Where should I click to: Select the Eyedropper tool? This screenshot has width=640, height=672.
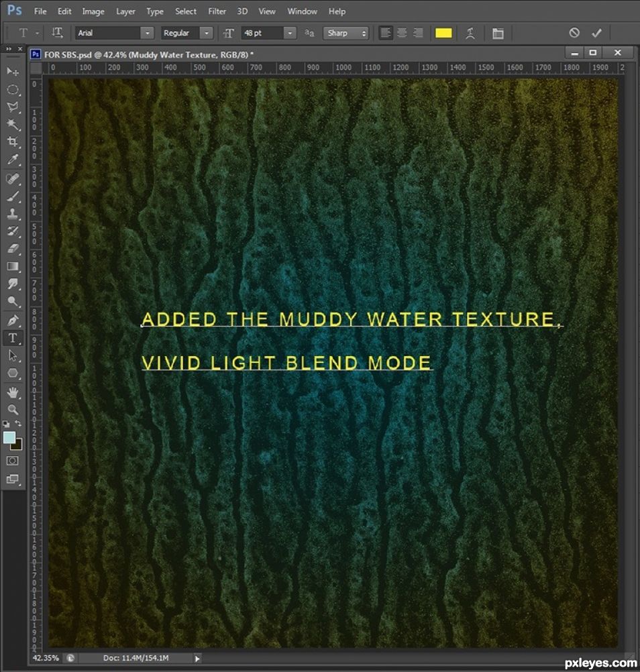point(13,160)
